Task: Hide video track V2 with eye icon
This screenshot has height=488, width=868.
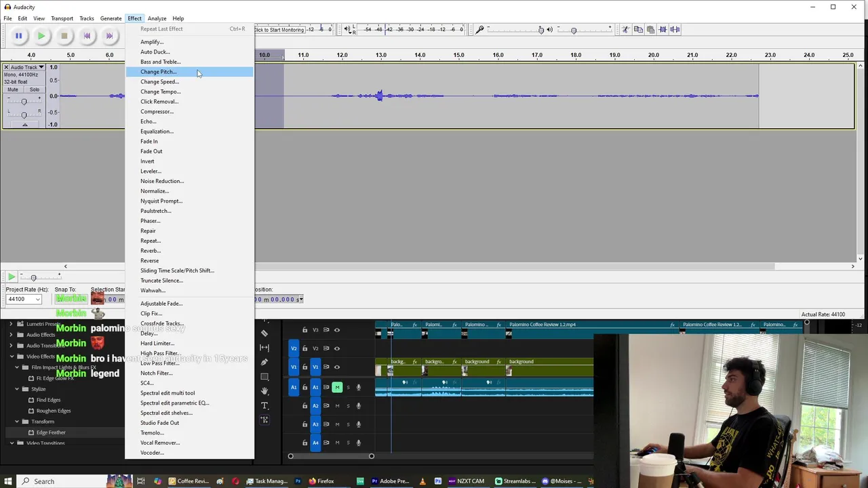Action: click(x=337, y=348)
